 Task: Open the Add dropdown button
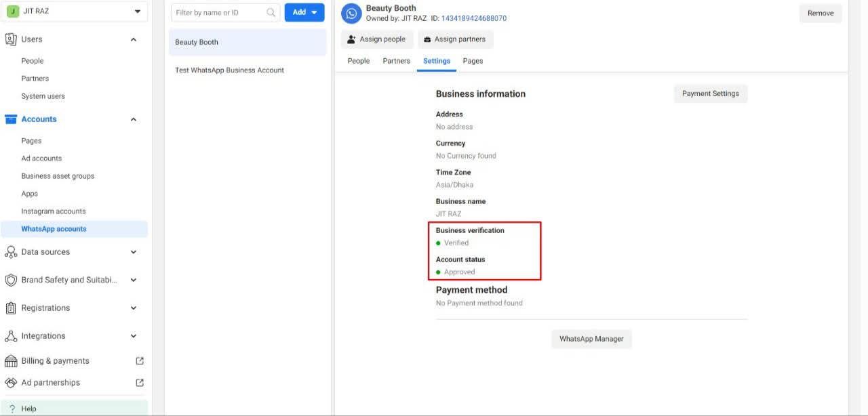click(x=304, y=12)
